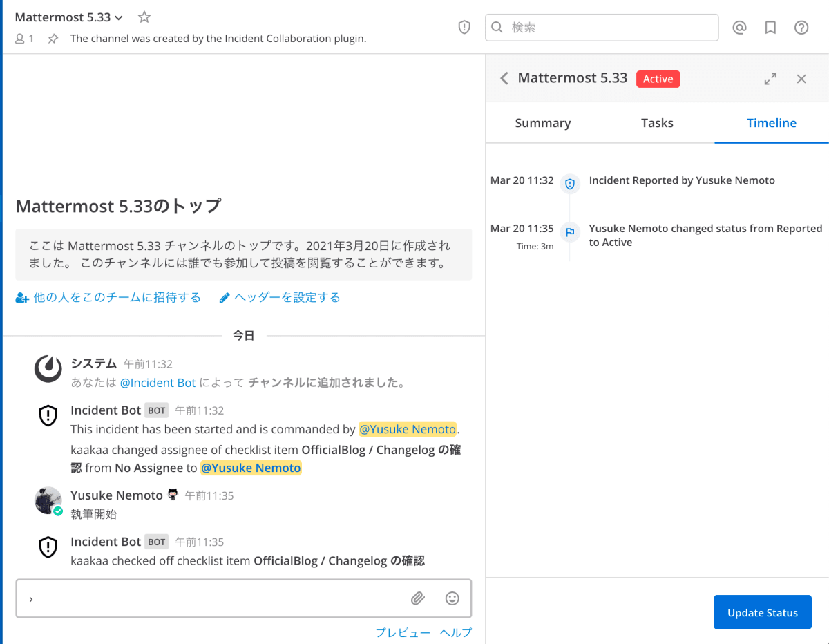829x644 pixels.
Task: Click the first @Yusuke Nemoto mention
Action: point(408,429)
